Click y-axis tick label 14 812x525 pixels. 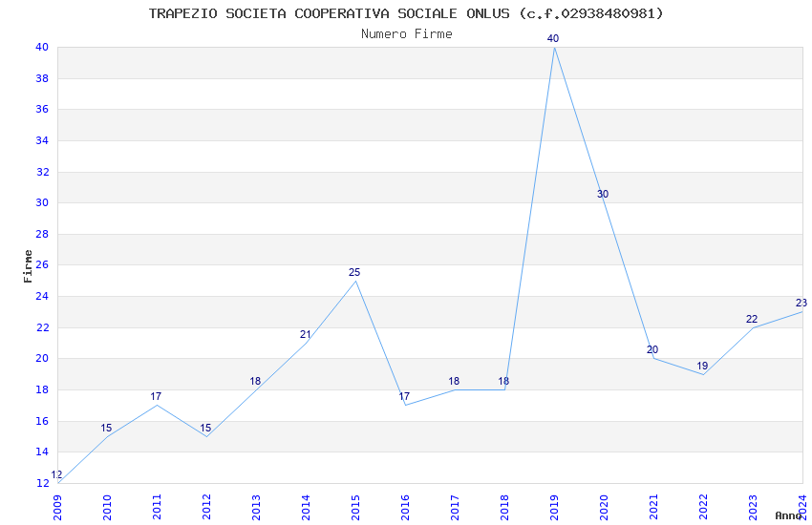click(x=42, y=452)
